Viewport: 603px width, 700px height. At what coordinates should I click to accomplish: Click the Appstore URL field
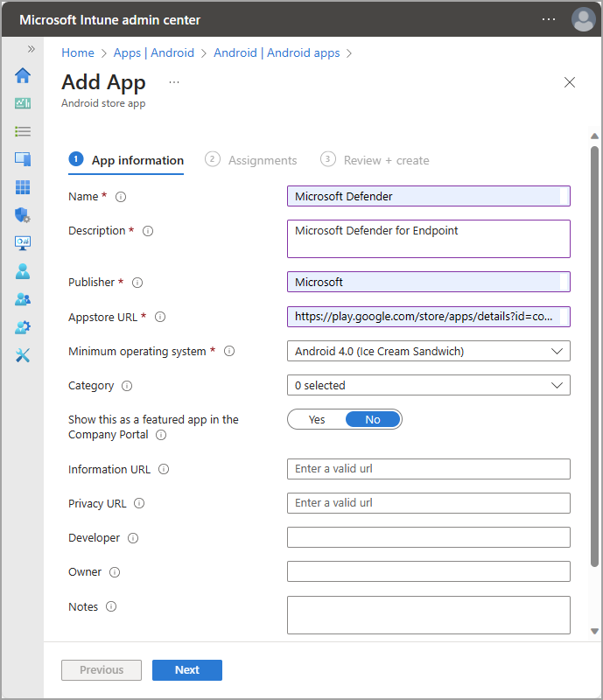428,317
